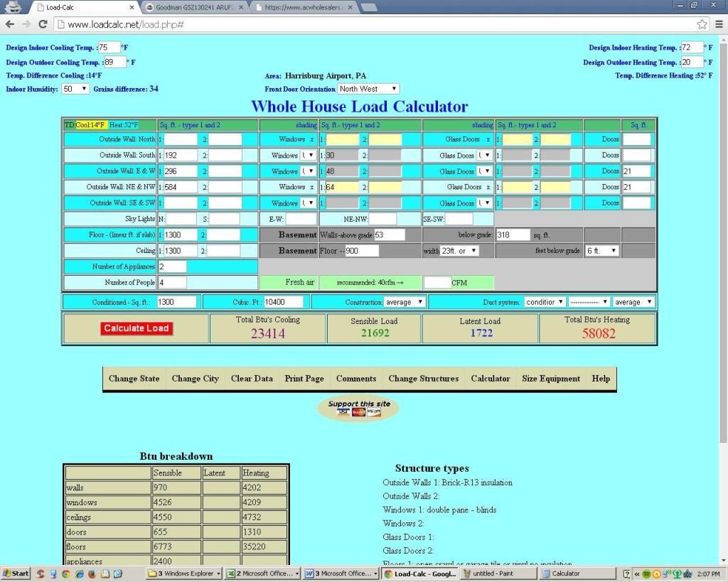Expand hidden tray icons with the chevron
The height and width of the screenshot is (582, 728).
pyautogui.click(x=636, y=574)
